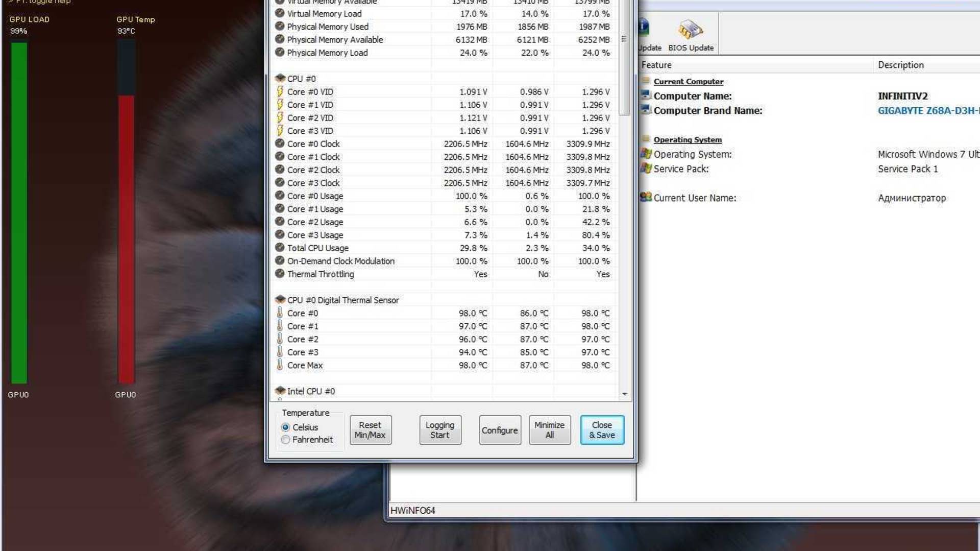Click the Core #3 thermometer icon
This screenshot has width=980, height=551.
280,352
